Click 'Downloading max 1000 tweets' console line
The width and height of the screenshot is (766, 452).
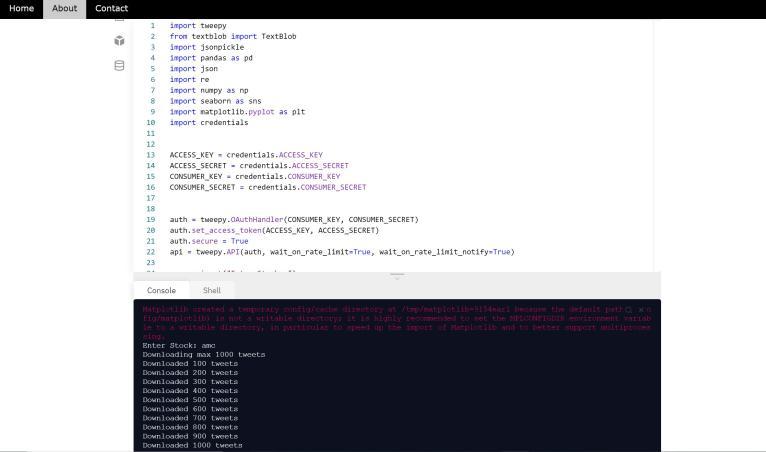click(204, 354)
